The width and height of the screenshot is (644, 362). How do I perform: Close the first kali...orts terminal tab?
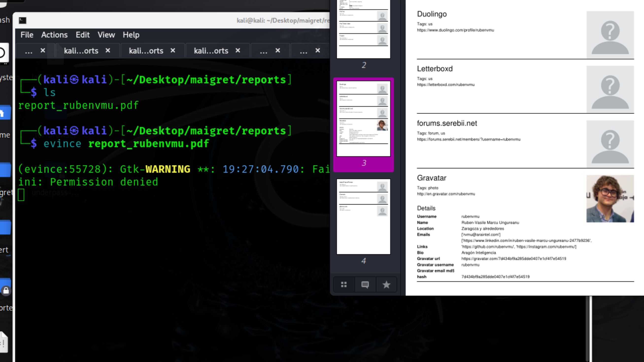108,51
